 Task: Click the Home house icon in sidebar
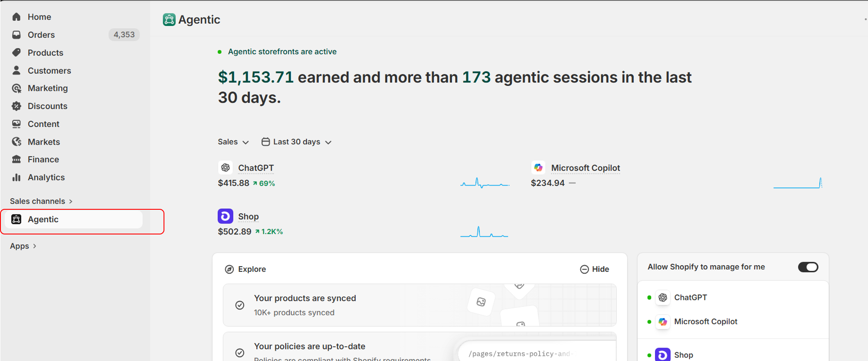point(16,17)
